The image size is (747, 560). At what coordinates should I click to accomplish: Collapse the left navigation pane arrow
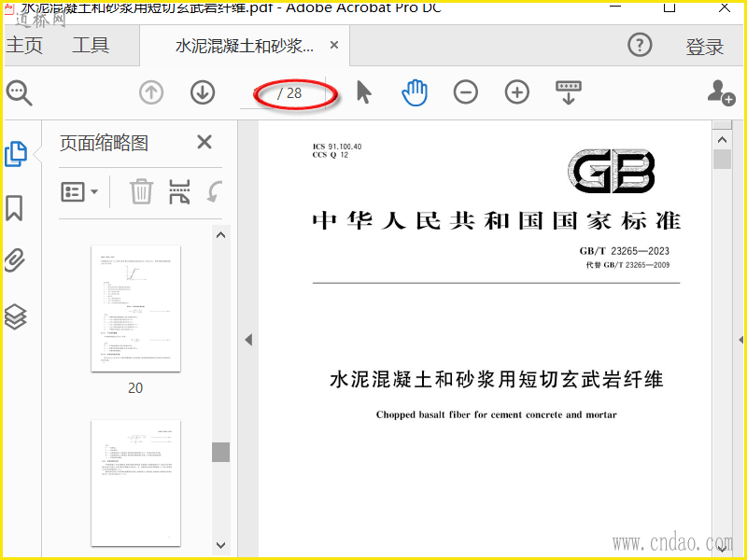tap(248, 340)
